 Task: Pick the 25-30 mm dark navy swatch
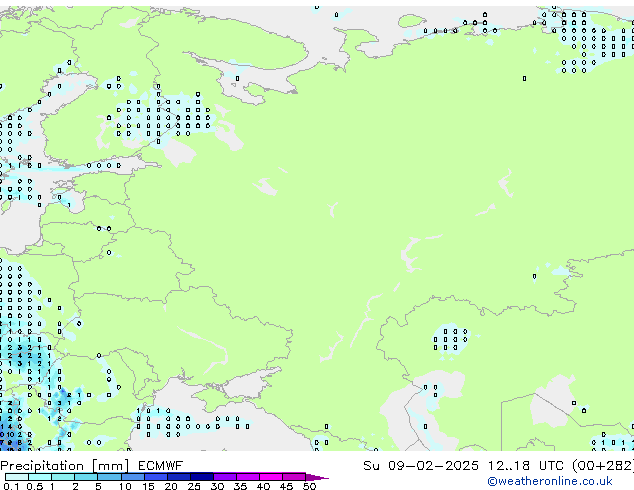202,477
